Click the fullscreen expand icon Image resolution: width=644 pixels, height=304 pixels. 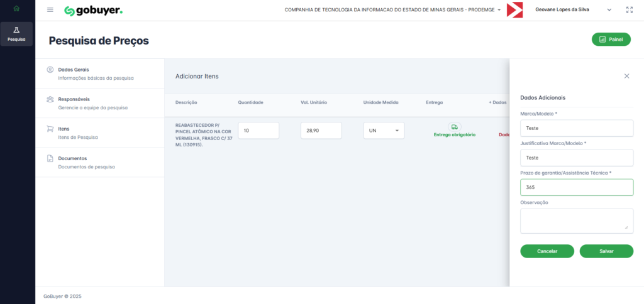tap(630, 10)
